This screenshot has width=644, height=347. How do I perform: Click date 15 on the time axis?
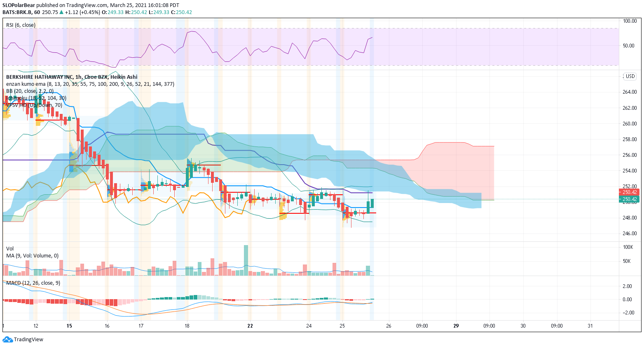click(x=69, y=326)
